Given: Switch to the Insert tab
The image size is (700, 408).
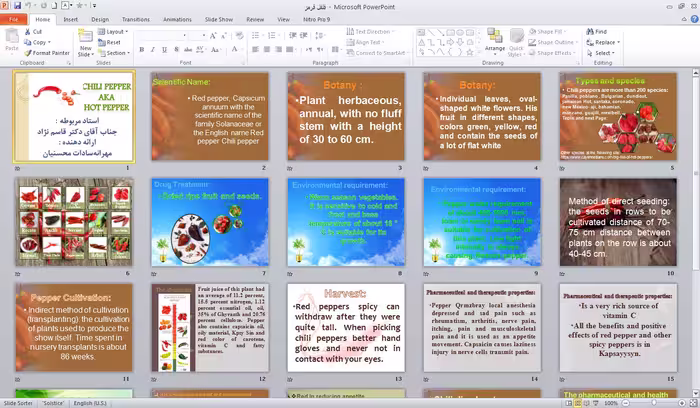Looking at the screenshot, I should [71, 19].
